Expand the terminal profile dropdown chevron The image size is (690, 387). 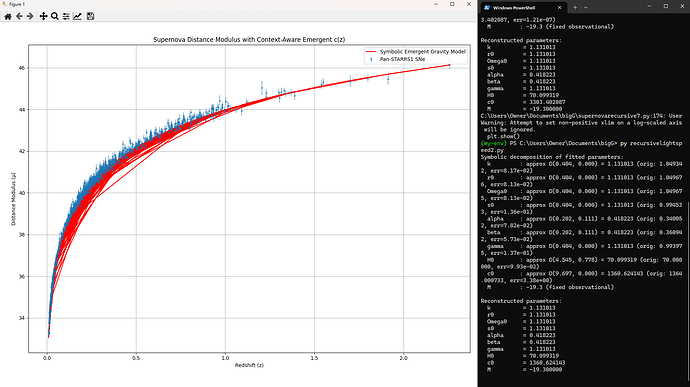(585, 7)
